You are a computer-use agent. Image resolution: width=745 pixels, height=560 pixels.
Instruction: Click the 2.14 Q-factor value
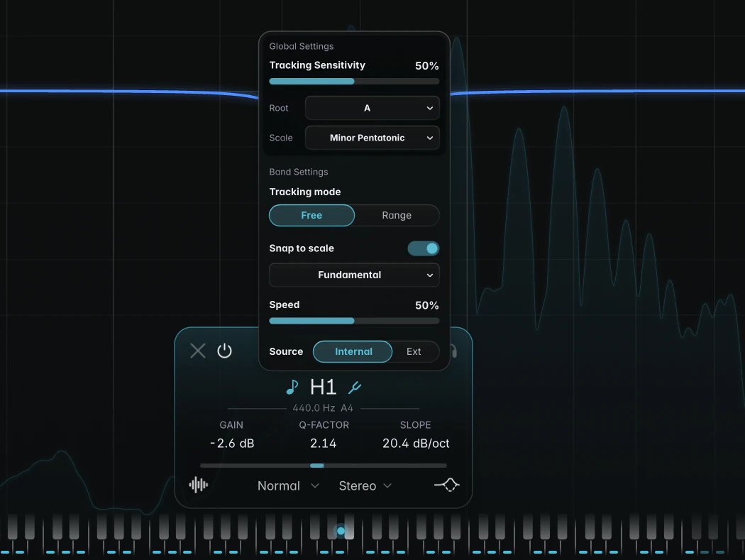[324, 443]
